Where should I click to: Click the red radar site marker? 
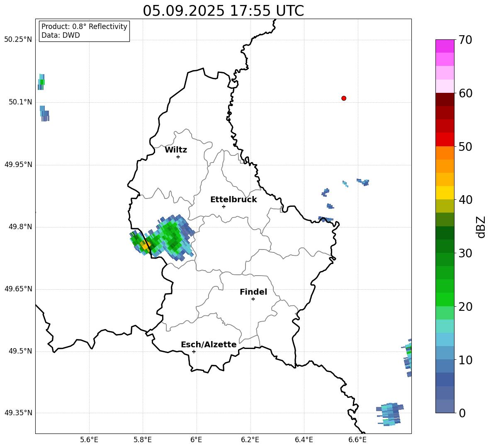pyautogui.click(x=344, y=98)
